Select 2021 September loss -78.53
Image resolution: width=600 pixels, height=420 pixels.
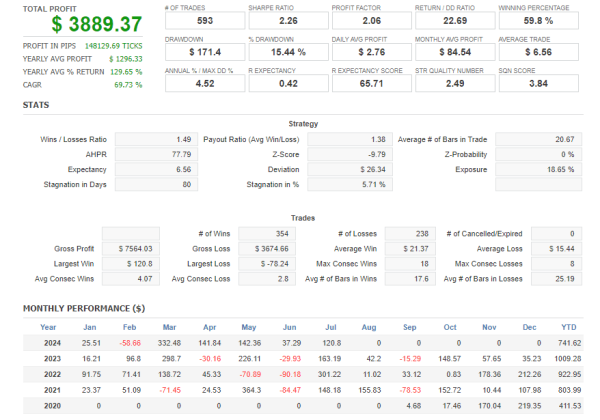(410, 390)
